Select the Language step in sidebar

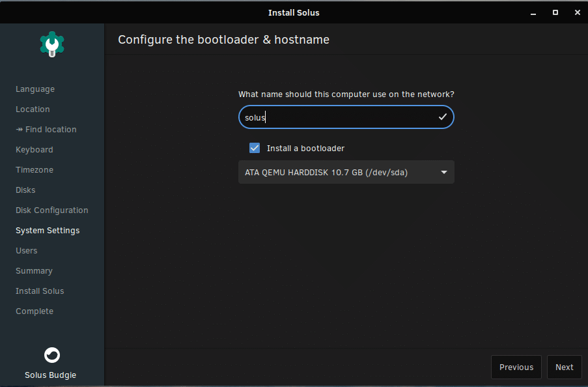point(35,89)
